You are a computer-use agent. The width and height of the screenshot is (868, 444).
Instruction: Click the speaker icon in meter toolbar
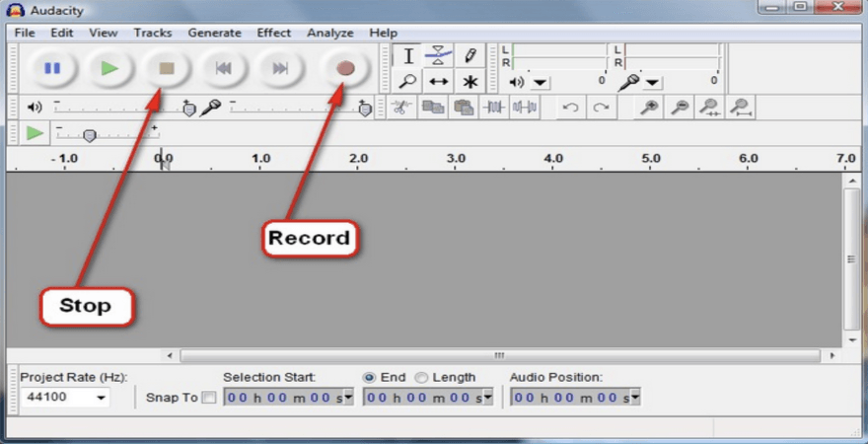[x=517, y=83]
